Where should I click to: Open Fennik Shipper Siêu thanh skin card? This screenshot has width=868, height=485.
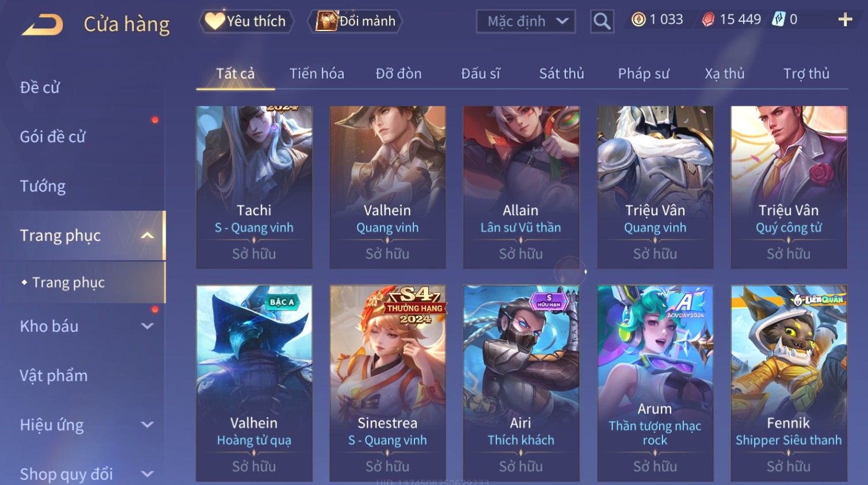click(789, 383)
